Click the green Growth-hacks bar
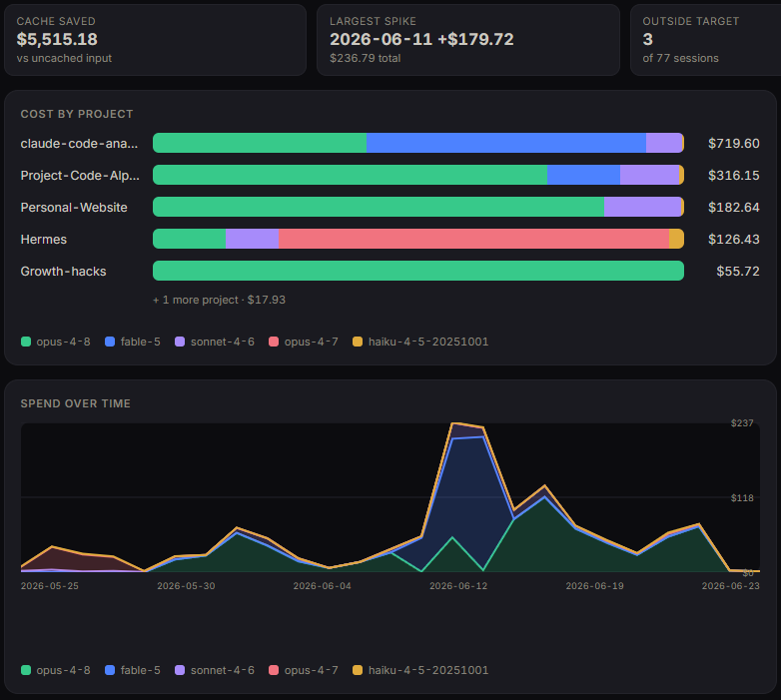Screen dimensions: 781x700 418,271
